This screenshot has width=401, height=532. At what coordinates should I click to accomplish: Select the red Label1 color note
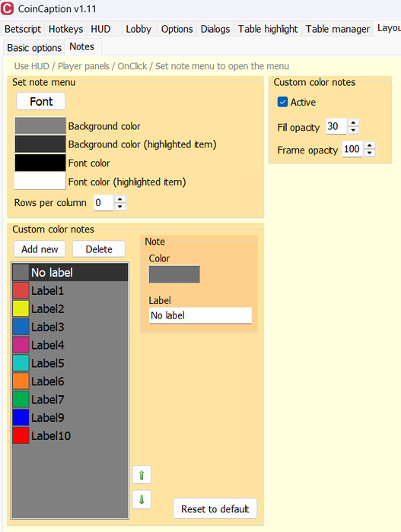coord(70,291)
